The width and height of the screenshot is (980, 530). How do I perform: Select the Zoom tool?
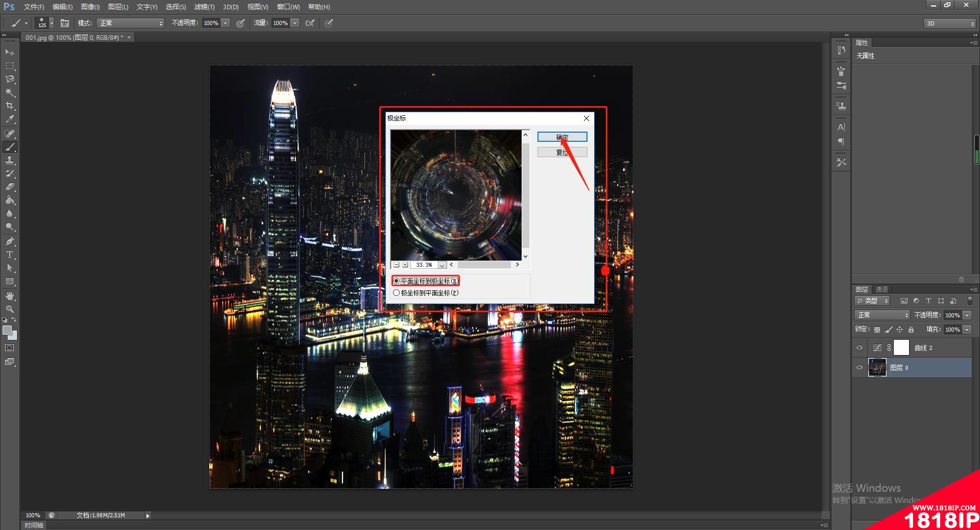[10, 309]
